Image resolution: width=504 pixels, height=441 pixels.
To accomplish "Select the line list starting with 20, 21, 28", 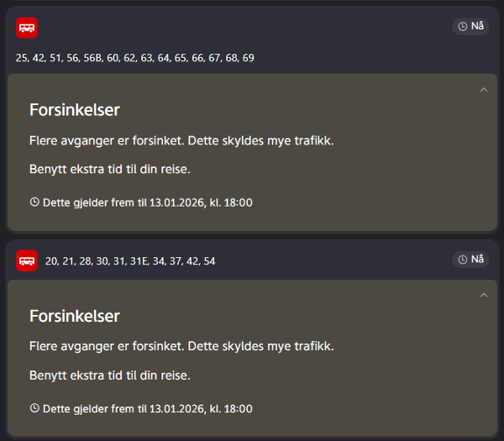I will [x=130, y=261].
